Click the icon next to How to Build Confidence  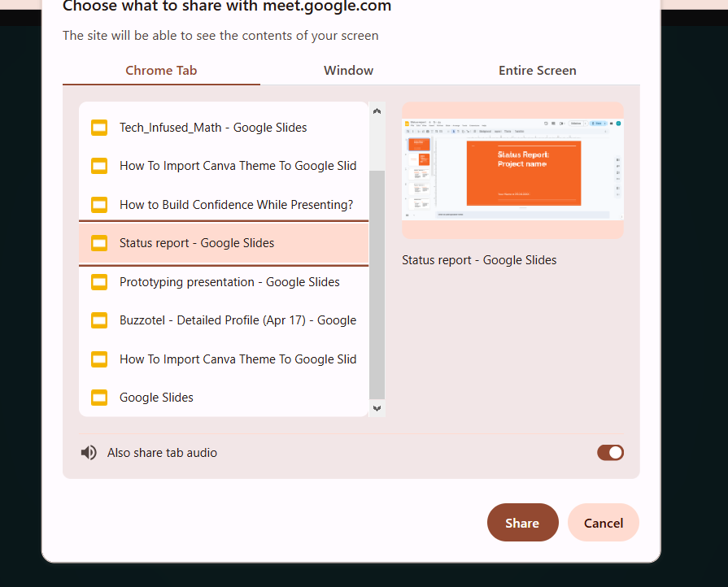(98, 205)
